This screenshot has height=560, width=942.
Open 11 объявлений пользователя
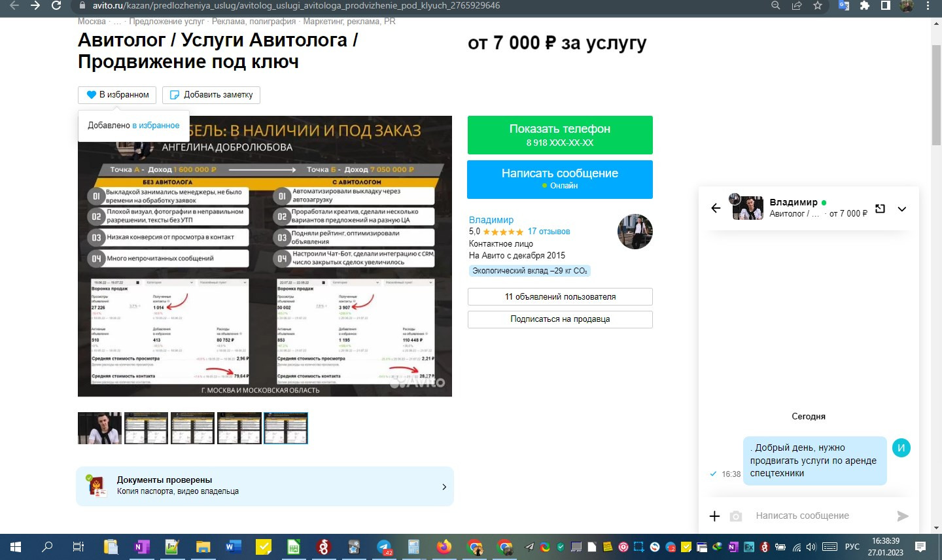pos(560,297)
